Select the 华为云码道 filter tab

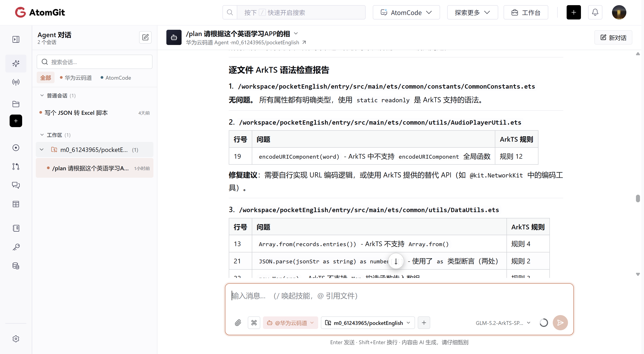[76, 78]
